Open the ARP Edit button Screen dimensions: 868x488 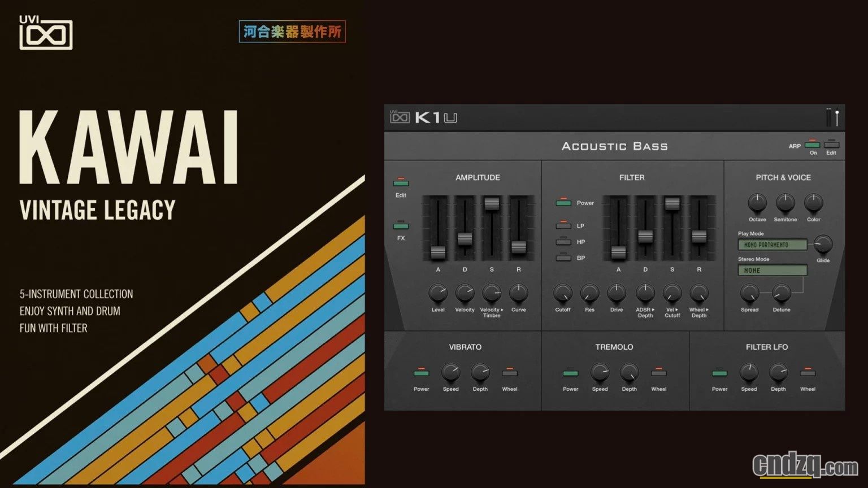pyautogui.click(x=831, y=145)
